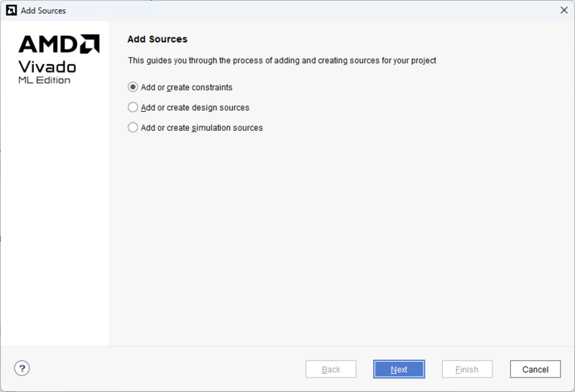Viewport: 575px width, 392px height.
Task: Click the AMD arrow logo mark
Action: click(90, 44)
